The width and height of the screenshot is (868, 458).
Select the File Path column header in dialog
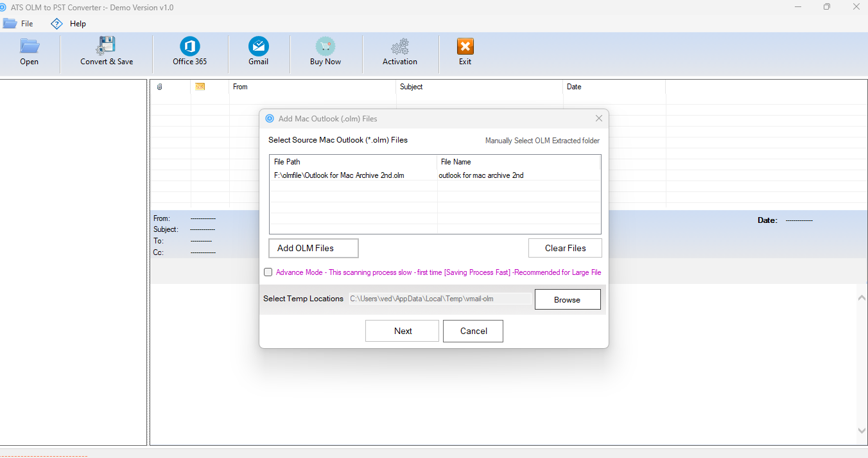353,162
